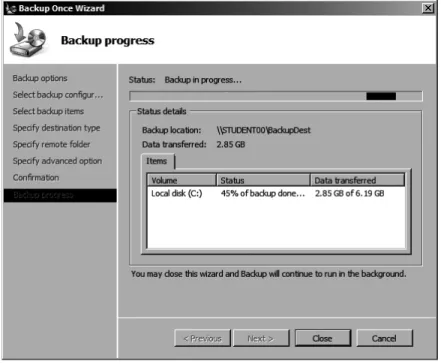This screenshot has width=441, height=364.
Task: Select the highlighted Backup progress step
Action: point(60,195)
